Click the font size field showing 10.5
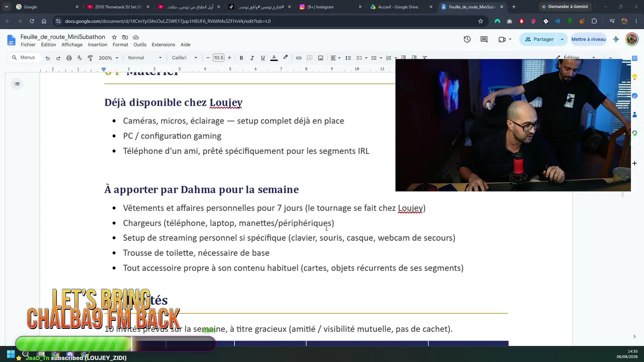 [x=218, y=58]
